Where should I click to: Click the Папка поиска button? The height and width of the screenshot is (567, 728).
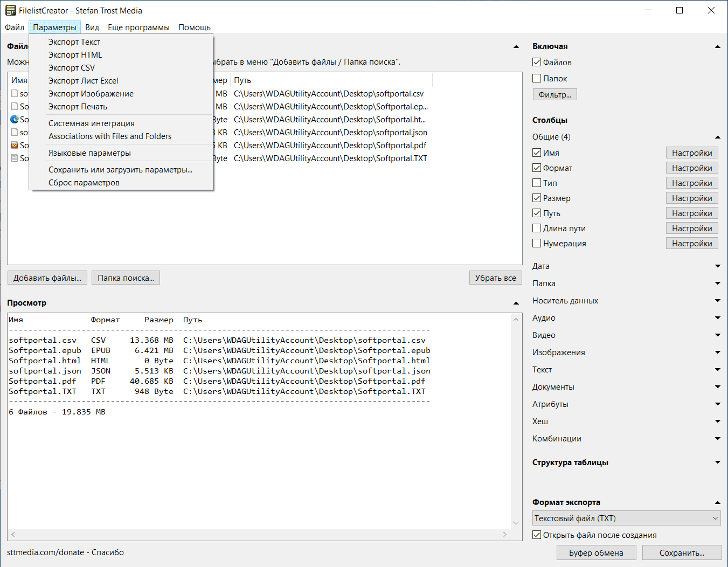coord(126,278)
